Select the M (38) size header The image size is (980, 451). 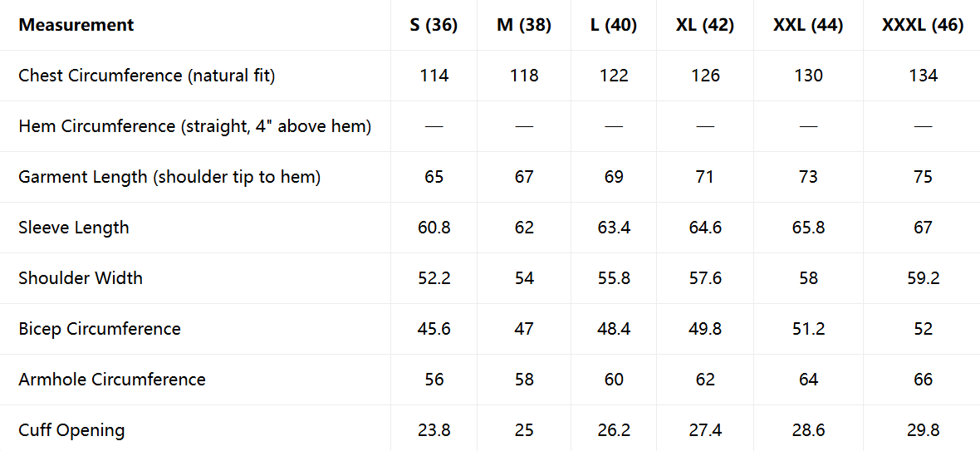tap(524, 25)
